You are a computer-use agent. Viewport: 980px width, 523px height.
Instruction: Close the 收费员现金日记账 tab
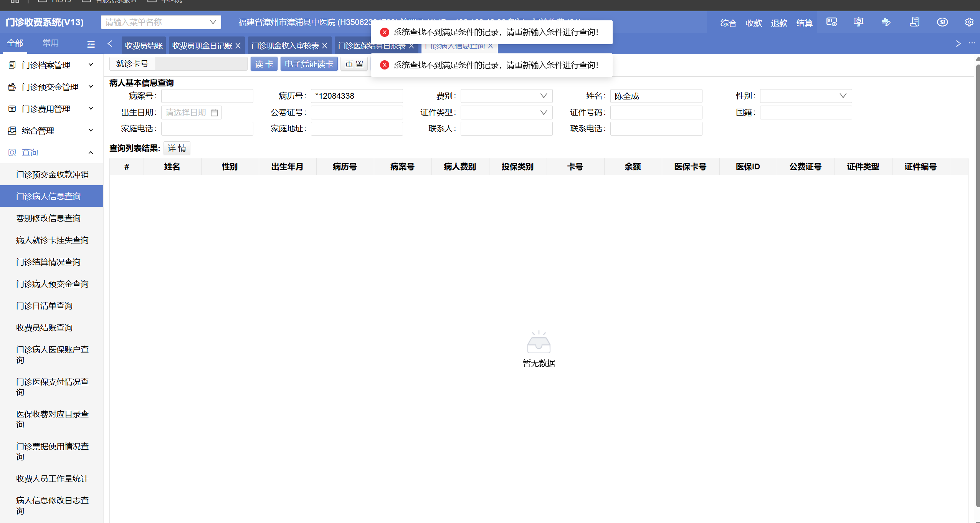238,46
